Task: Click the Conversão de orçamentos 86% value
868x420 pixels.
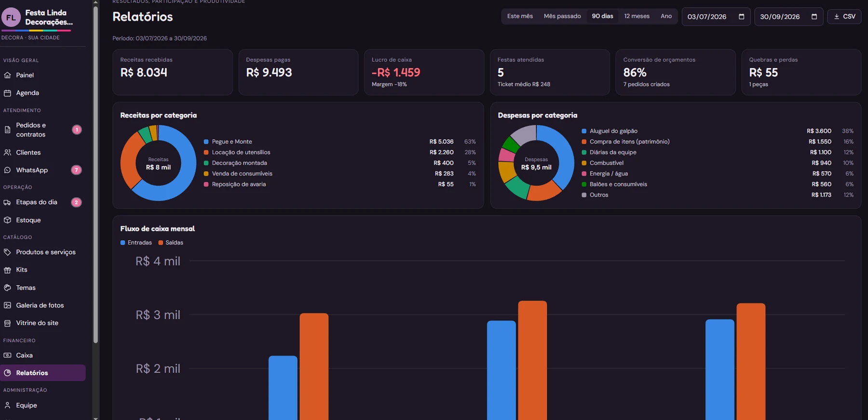Action: [635, 73]
